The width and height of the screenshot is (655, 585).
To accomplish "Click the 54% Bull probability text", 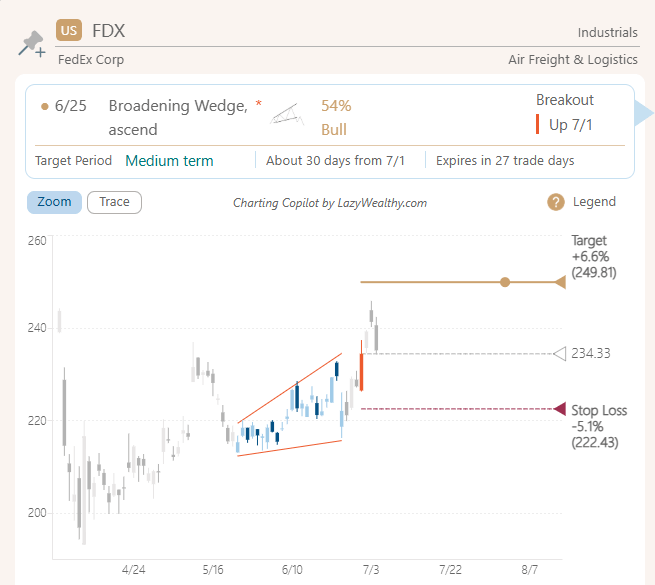I will coord(336,117).
